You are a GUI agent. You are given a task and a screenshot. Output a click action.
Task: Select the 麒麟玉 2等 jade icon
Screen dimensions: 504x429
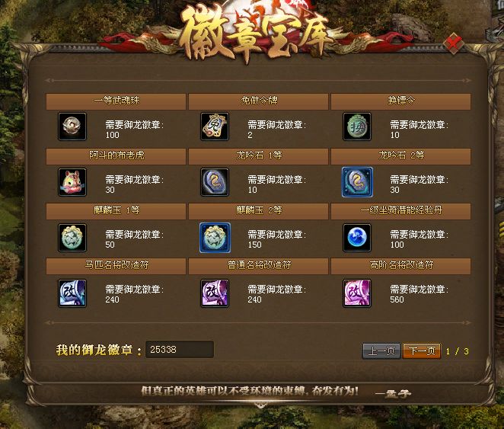[x=215, y=238]
